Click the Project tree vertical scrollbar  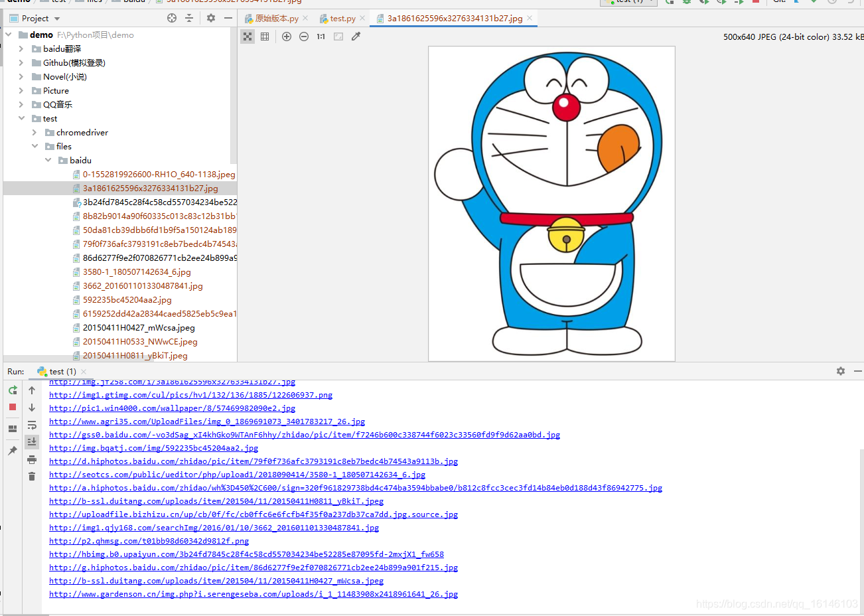click(234, 96)
